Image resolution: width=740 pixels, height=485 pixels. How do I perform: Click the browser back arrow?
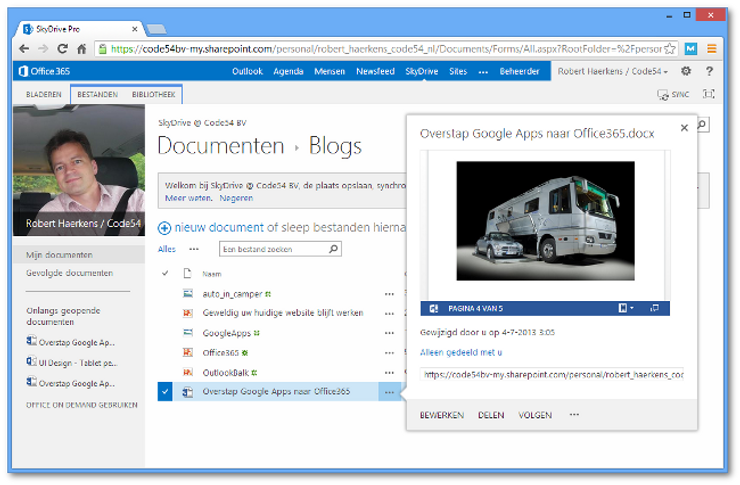[24, 49]
